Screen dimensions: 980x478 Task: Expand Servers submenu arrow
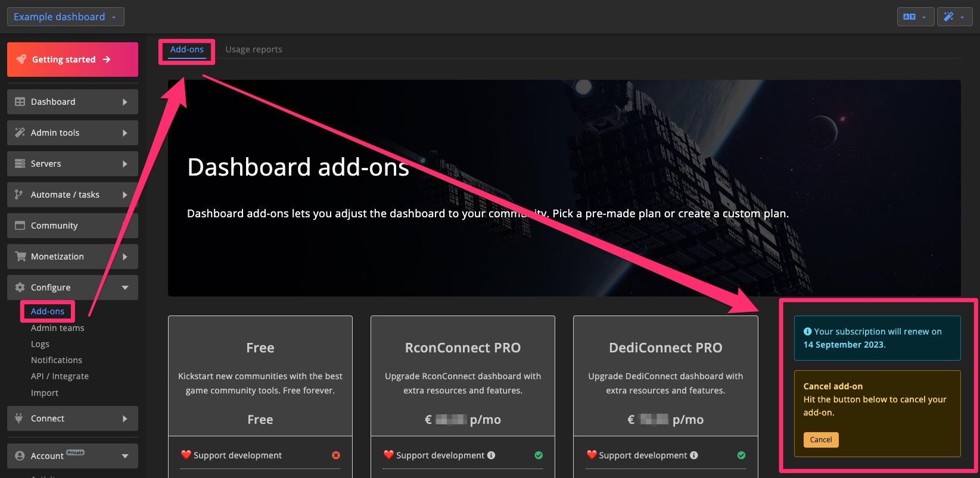click(x=125, y=164)
